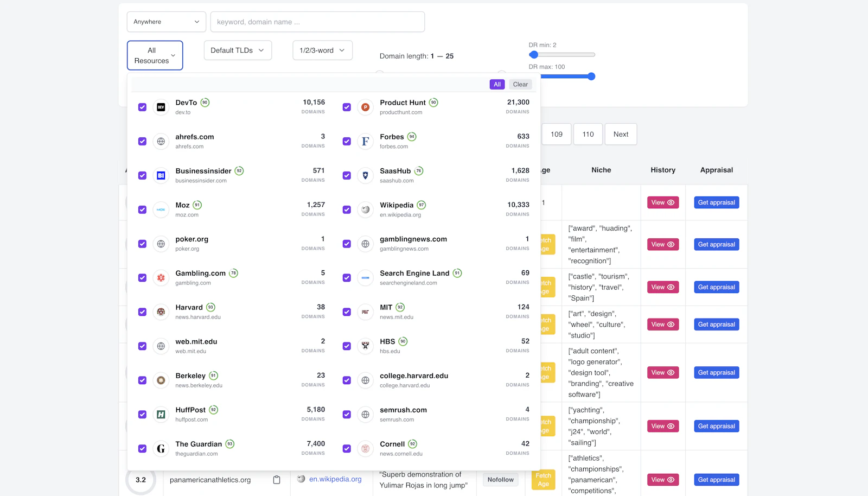Uncheck the Product Hunt checkbox
Image resolution: width=868 pixels, height=496 pixels.
click(x=347, y=107)
